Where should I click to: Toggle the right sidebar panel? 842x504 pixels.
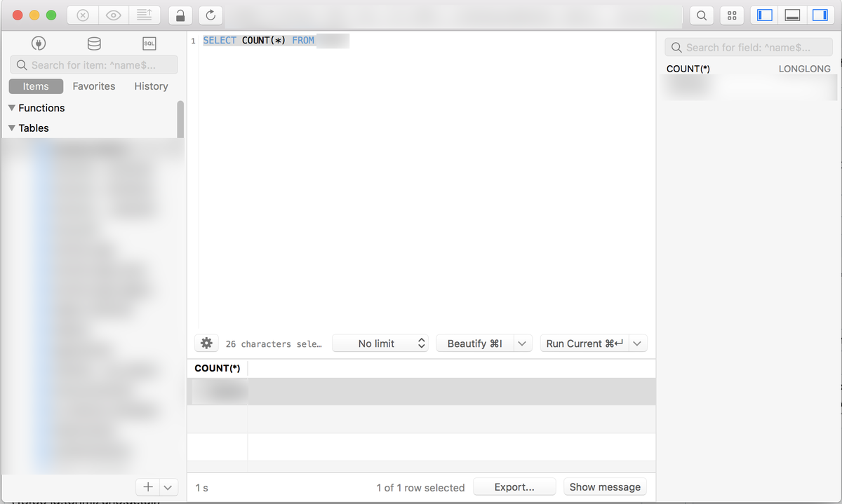(820, 15)
